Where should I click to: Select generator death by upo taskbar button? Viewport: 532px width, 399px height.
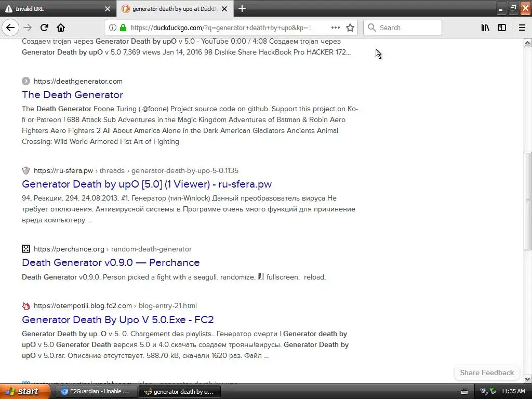pyautogui.click(x=179, y=392)
